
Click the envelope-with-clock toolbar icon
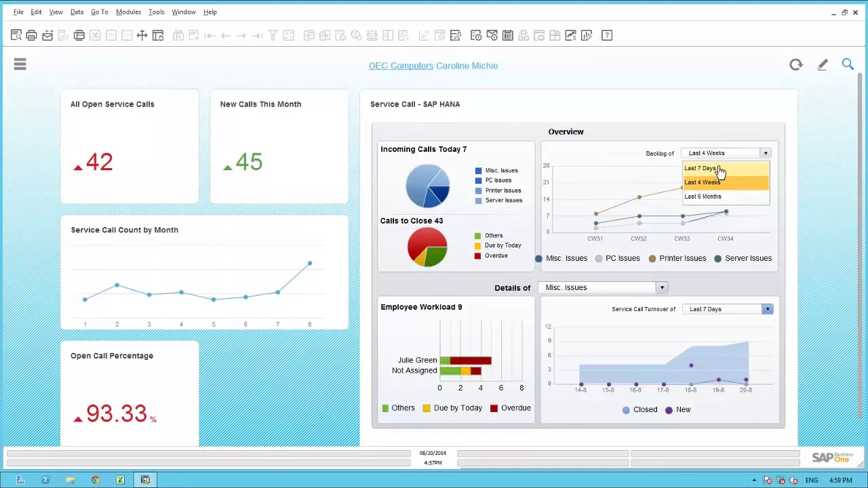pyautogui.click(x=492, y=35)
